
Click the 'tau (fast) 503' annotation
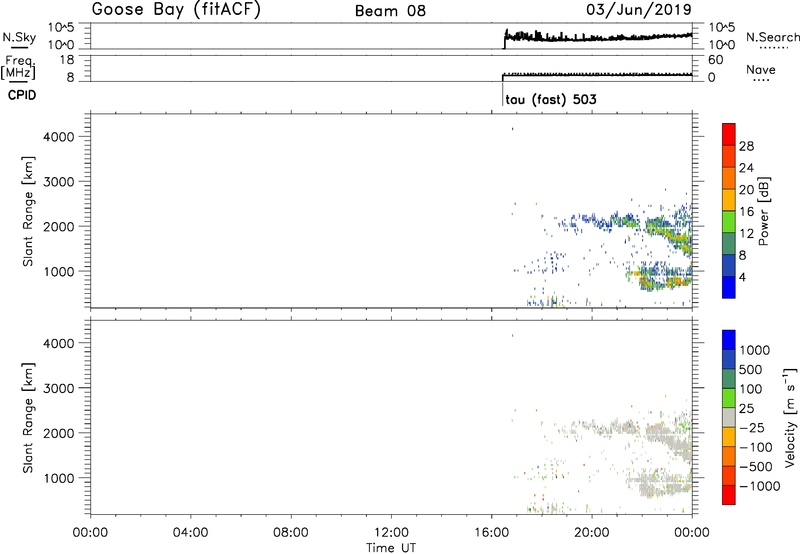551,99
